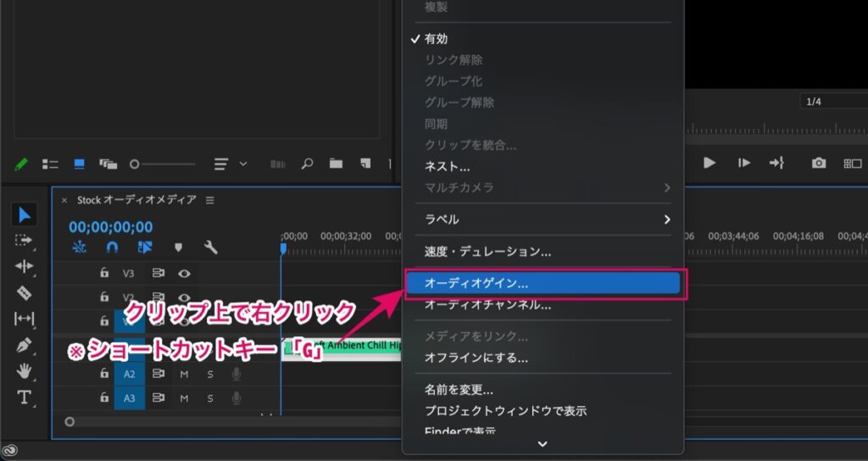The width and height of the screenshot is (868, 461).
Task: Select the Type tool
Action: point(24,397)
